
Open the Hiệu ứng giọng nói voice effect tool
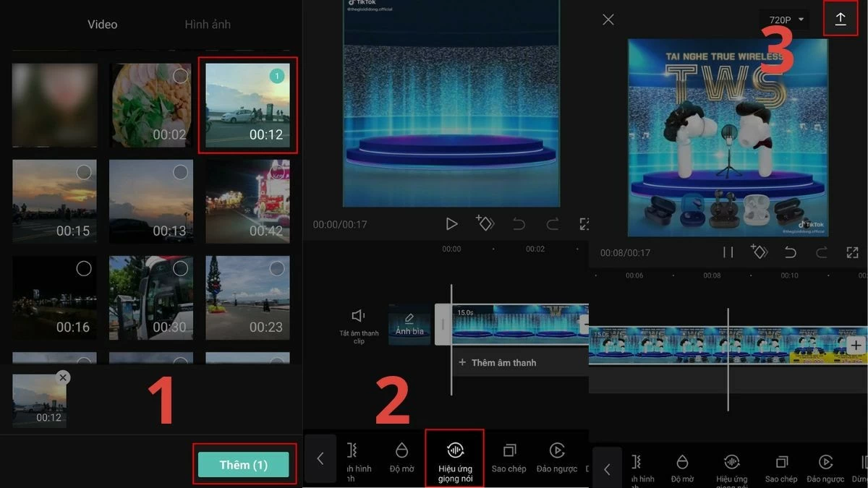click(454, 458)
